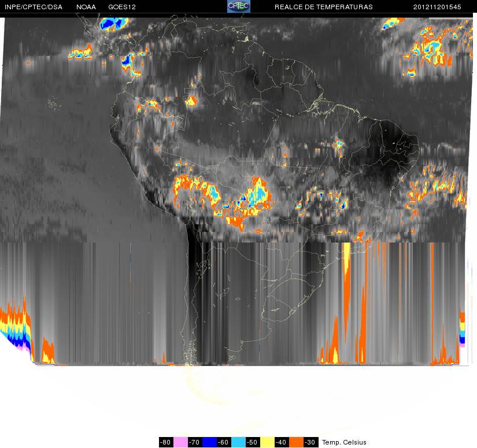Click the GOES12 satellite label
The height and width of the screenshot is (448, 477).
coord(122,7)
